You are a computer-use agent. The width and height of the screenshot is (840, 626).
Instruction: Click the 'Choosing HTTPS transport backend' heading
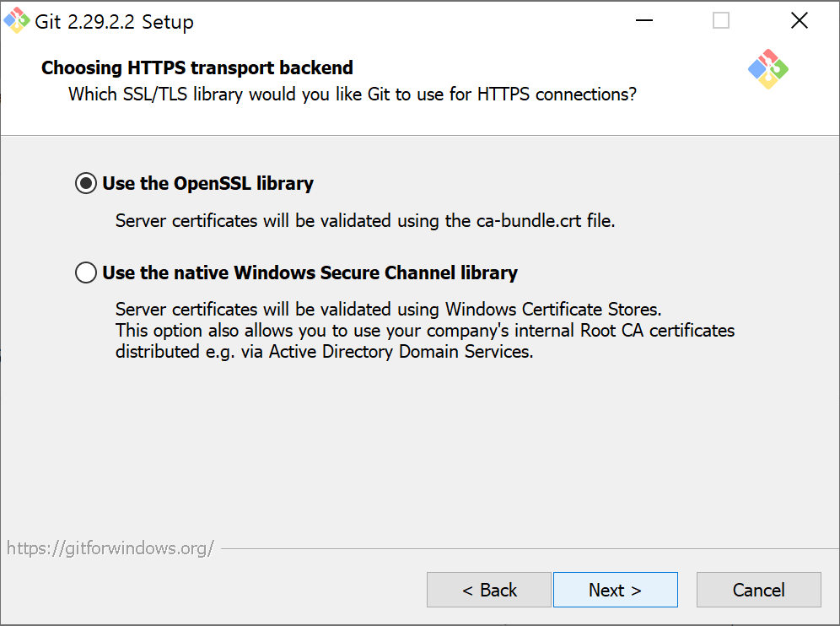click(197, 67)
